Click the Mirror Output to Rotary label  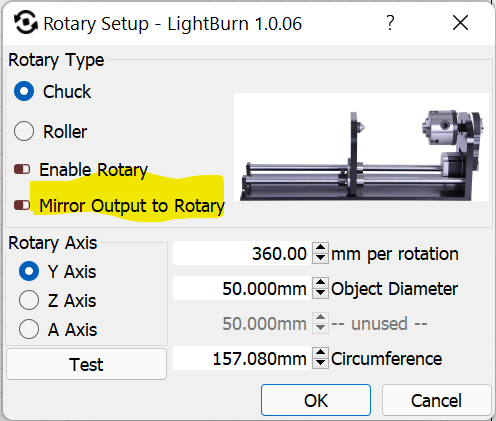[x=132, y=206]
